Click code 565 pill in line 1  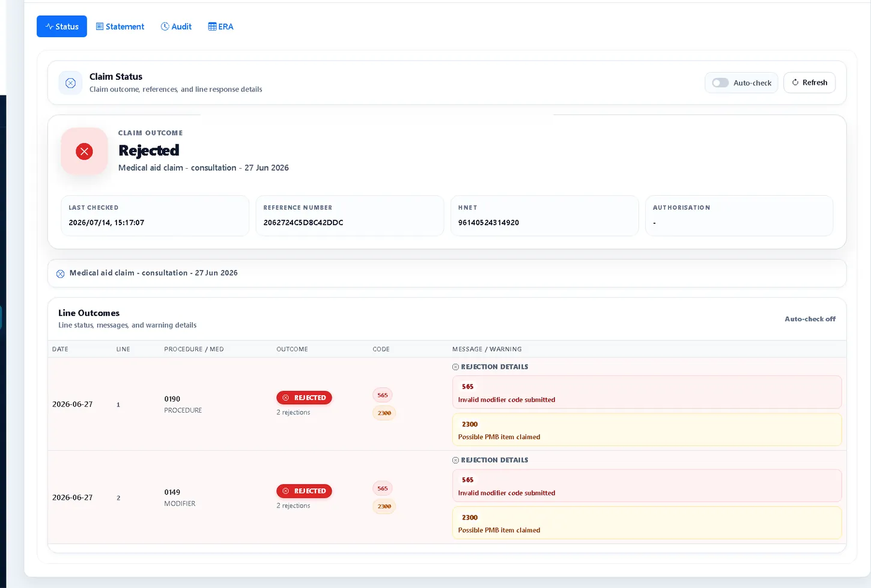tap(383, 395)
